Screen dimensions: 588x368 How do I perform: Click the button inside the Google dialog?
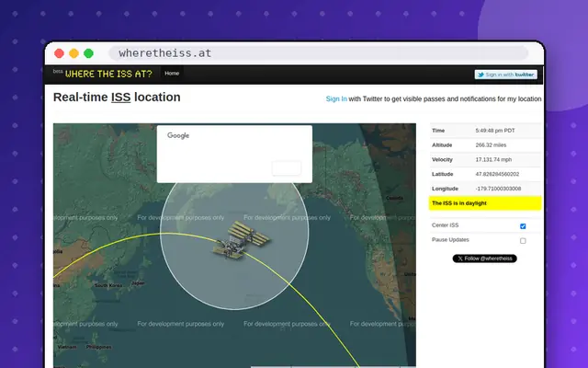pos(287,167)
